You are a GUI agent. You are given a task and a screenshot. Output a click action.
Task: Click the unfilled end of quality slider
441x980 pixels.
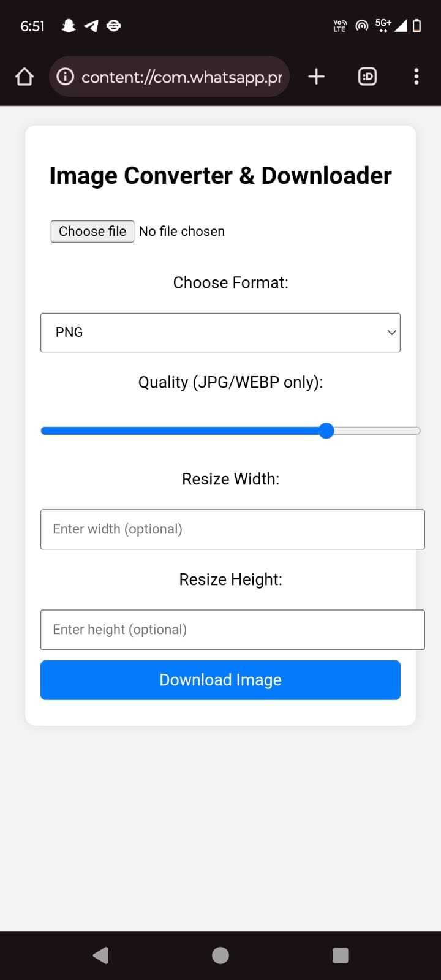392,431
